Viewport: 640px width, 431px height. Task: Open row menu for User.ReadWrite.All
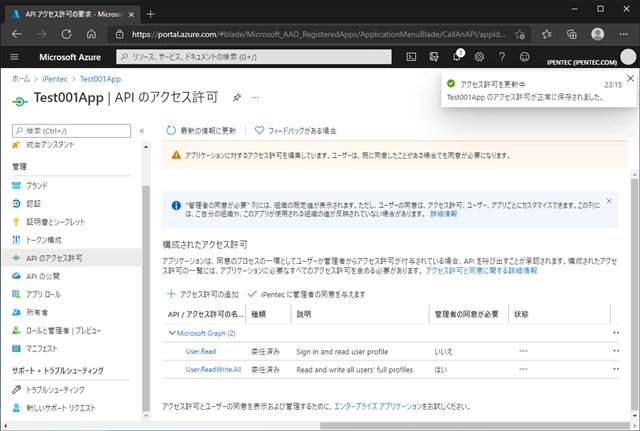(x=616, y=369)
